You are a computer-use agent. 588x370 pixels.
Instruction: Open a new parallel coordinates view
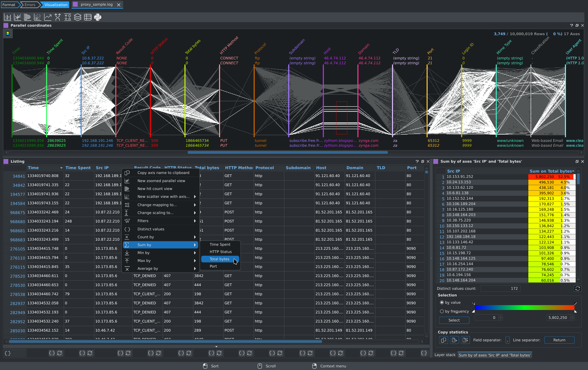[7, 17]
